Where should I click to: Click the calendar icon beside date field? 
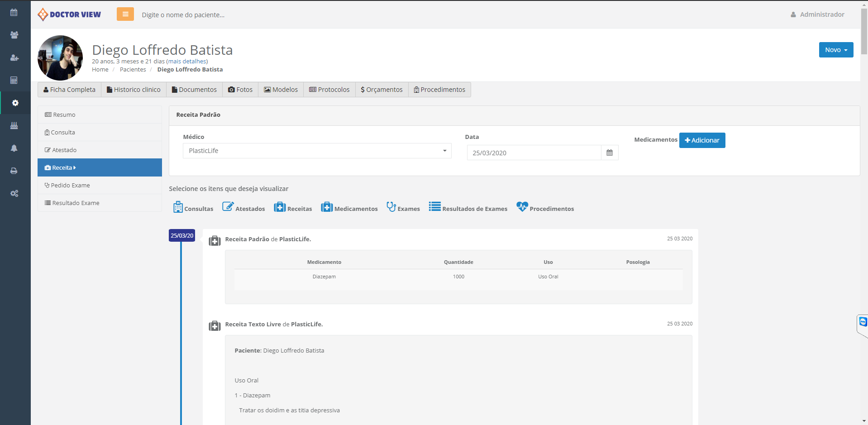pyautogui.click(x=610, y=153)
